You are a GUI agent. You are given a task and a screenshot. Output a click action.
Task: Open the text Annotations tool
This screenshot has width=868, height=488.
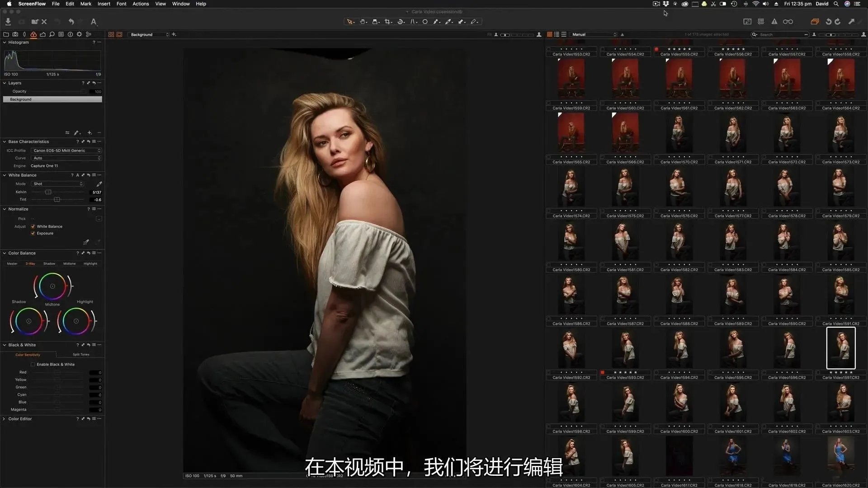[x=93, y=21]
